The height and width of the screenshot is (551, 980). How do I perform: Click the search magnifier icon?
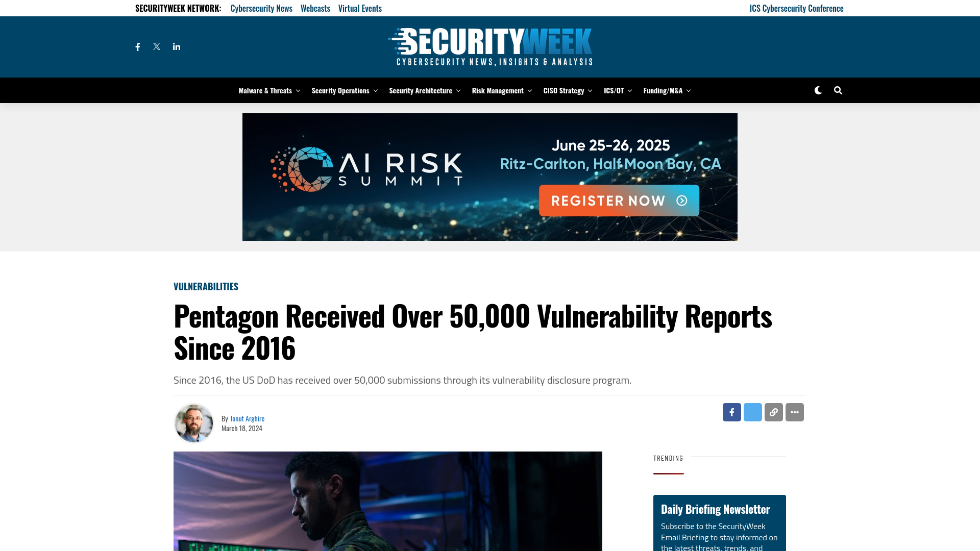pos(838,90)
